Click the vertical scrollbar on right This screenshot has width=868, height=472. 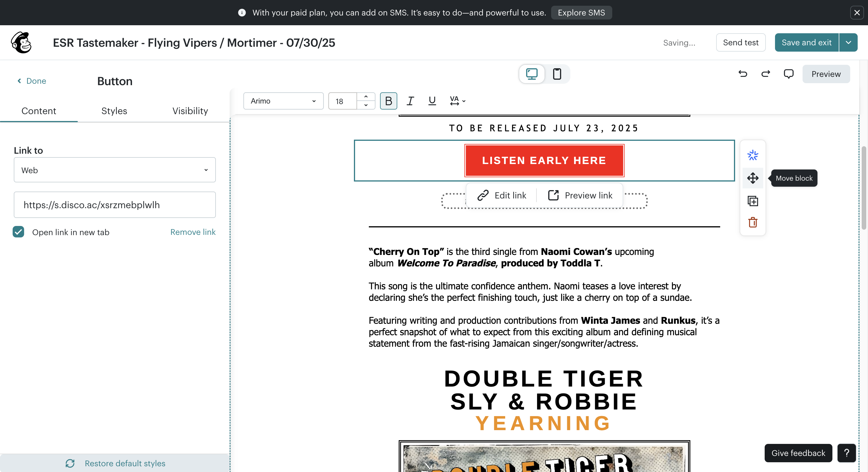pos(864,188)
